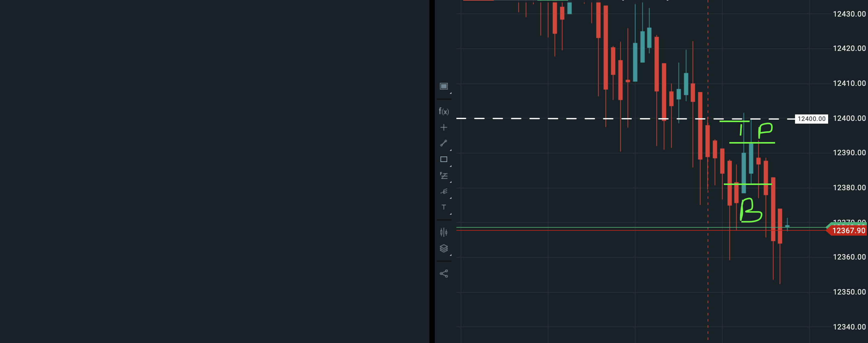The image size is (868, 343).
Task: Activate the text annotation tool
Action: tap(444, 207)
